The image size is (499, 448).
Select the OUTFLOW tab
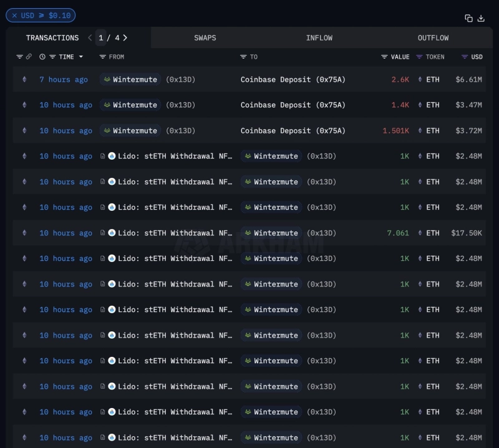click(x=433, y=38)
